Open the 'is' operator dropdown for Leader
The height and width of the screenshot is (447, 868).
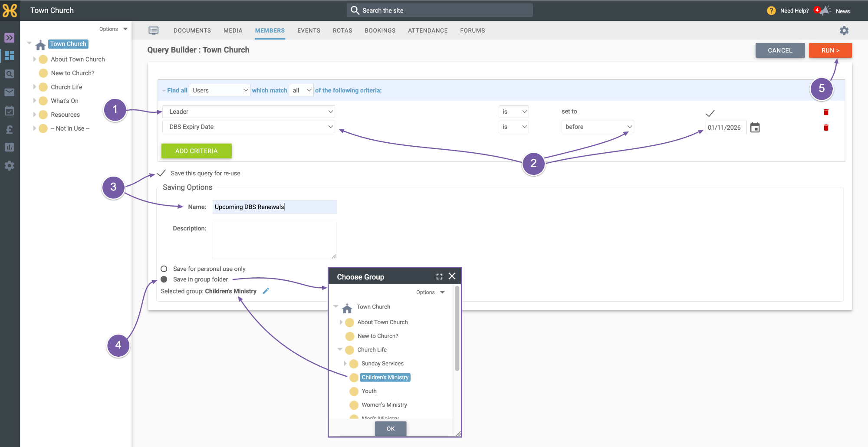(x=513, y=112)
